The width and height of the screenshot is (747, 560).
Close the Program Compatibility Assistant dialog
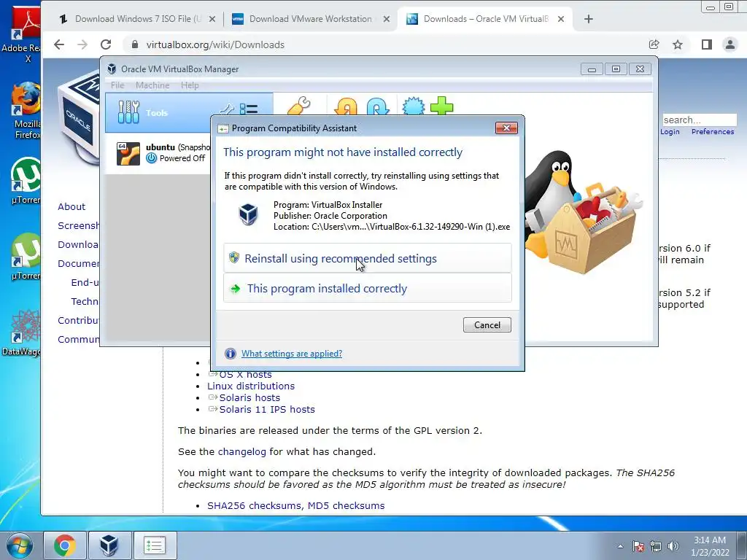coord(506,128)
